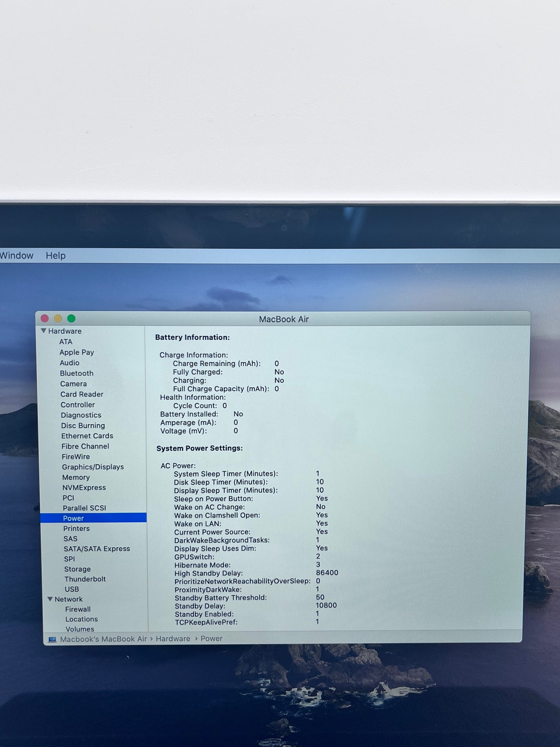Click the Standby Delay value 10800
The image size is (560, 747).
click(x=326, y=605)
